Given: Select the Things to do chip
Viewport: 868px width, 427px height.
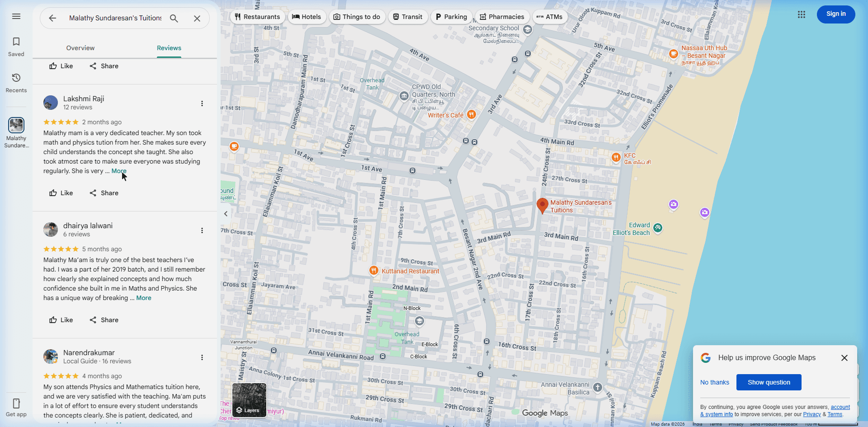Looking at the screenshot, I should click(x=357, y=17).
